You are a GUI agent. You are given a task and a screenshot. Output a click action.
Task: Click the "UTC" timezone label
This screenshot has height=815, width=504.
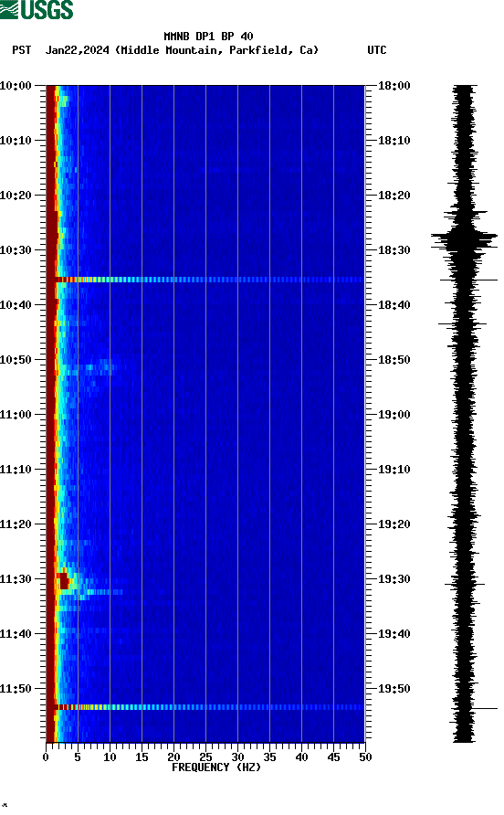(x=377, y=50)
